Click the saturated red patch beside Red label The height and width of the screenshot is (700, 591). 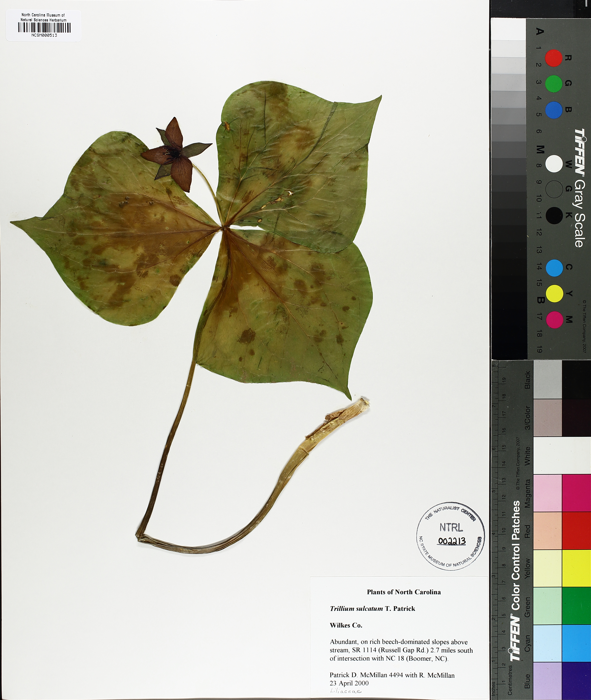pyautogui.click(x=576, y=531)
